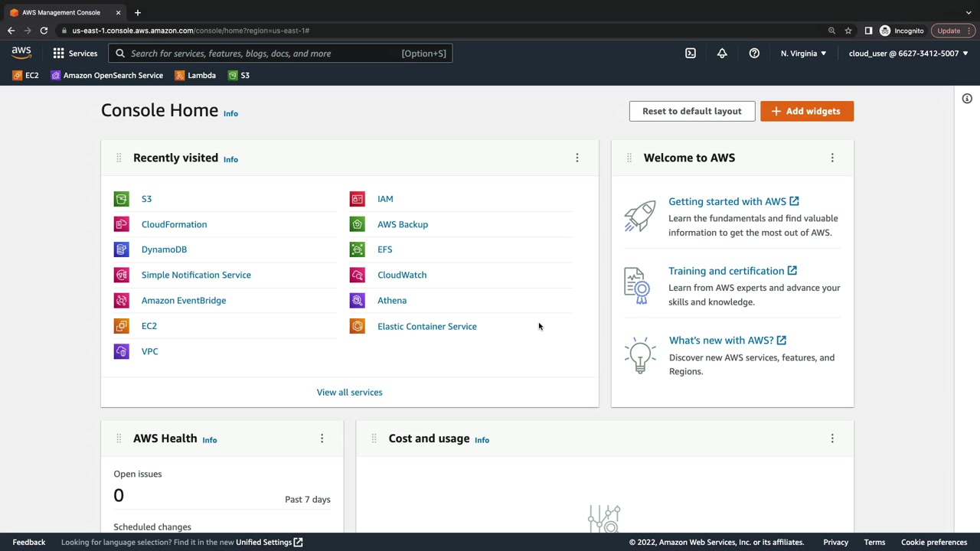Viewport: 980px width, 551px height.
Task: Open the DynamoDB link
Action: (164, 249)
